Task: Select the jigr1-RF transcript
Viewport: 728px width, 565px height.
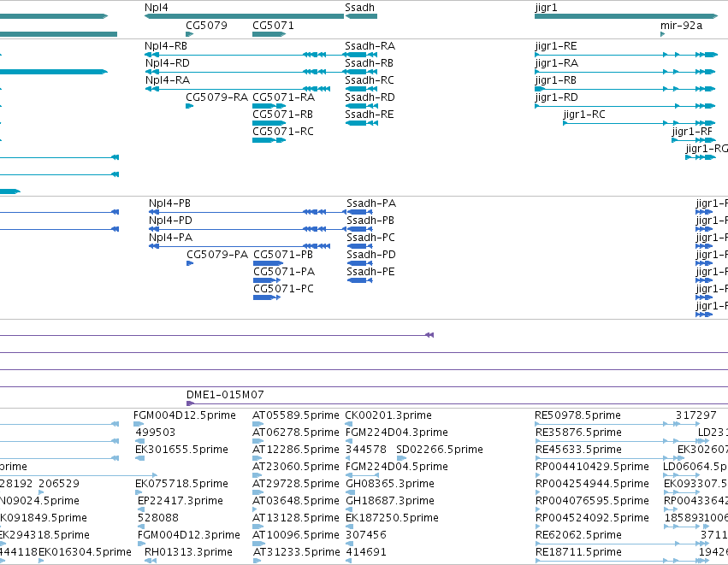Action: pos(692,132)
